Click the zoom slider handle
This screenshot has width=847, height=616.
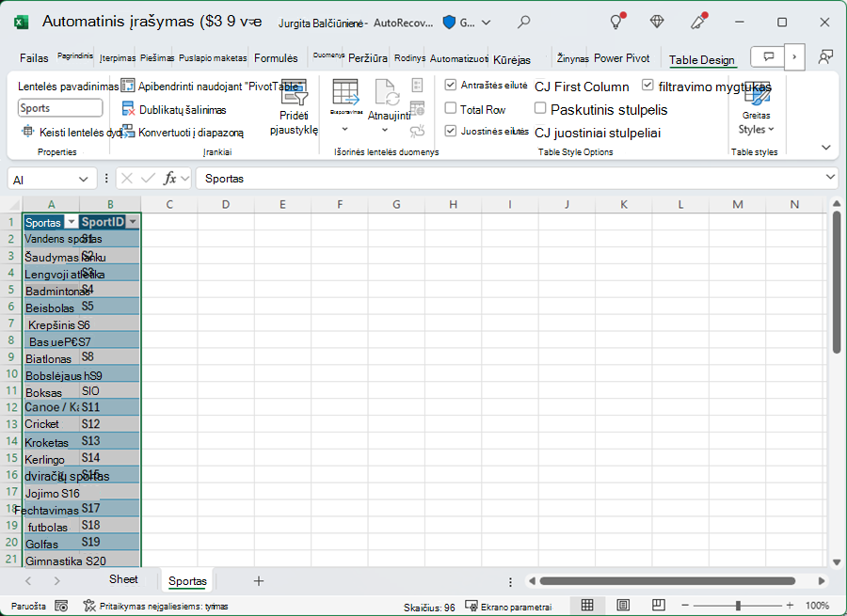point(738,606)
